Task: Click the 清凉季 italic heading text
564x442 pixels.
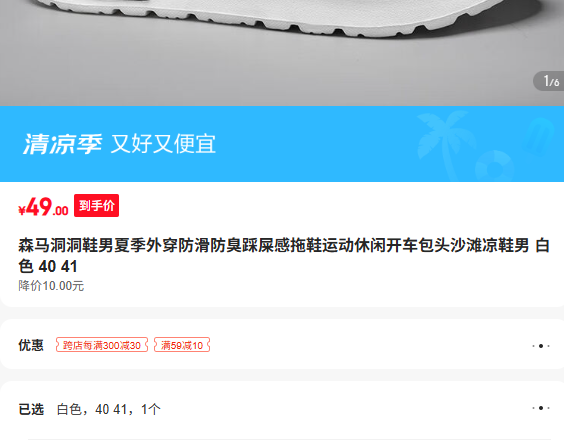Action: coord(63,144)
